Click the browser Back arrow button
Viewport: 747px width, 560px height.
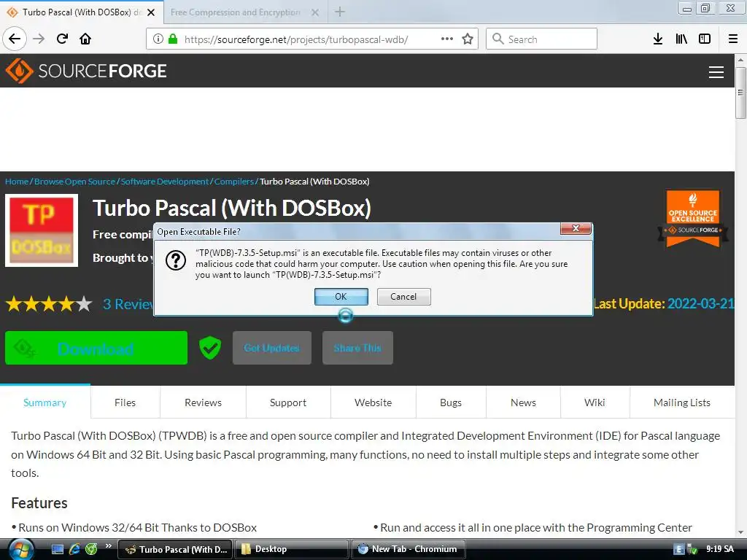tap(15, 39)
